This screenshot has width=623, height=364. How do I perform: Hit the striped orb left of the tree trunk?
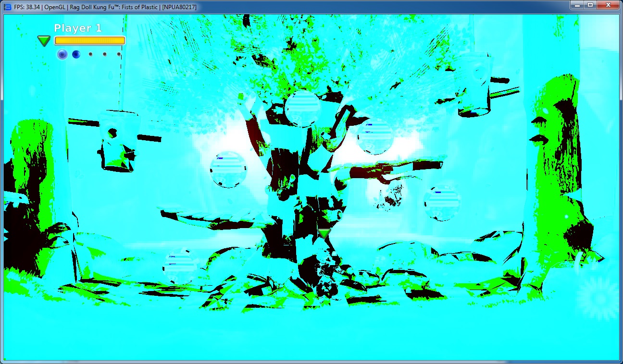point(228,169)
